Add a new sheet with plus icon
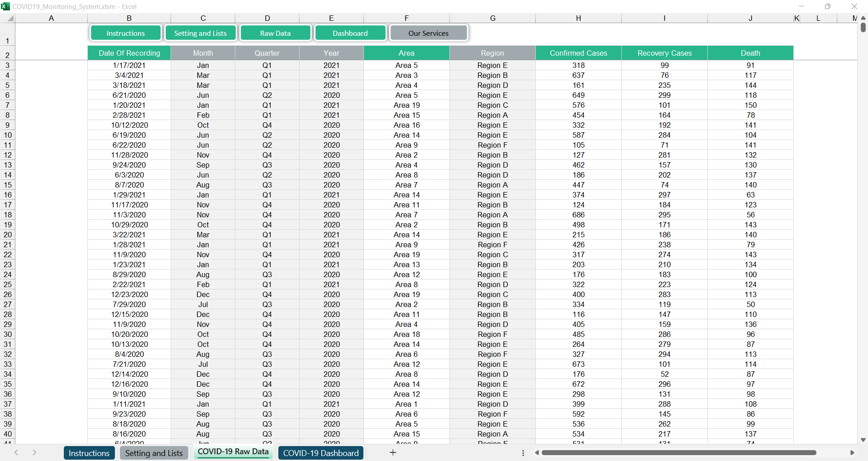The image size is (868, 461). click(x=393, y=452)
